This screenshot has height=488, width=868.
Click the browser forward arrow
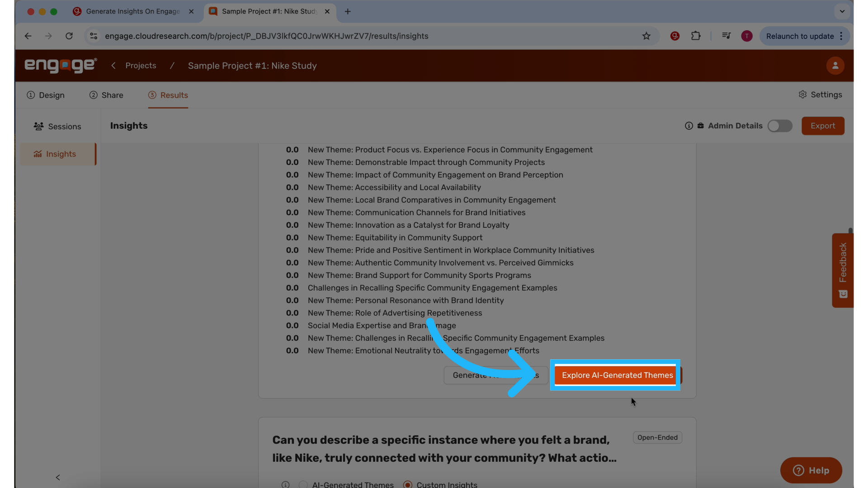pos(48,36)
